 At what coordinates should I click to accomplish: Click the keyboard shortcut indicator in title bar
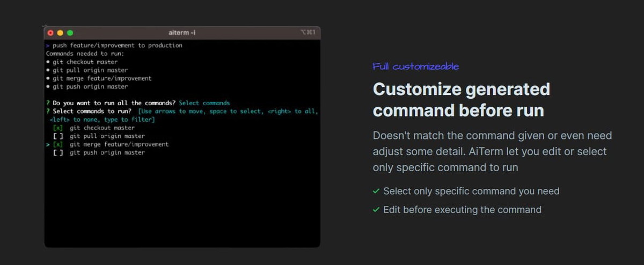308,33
